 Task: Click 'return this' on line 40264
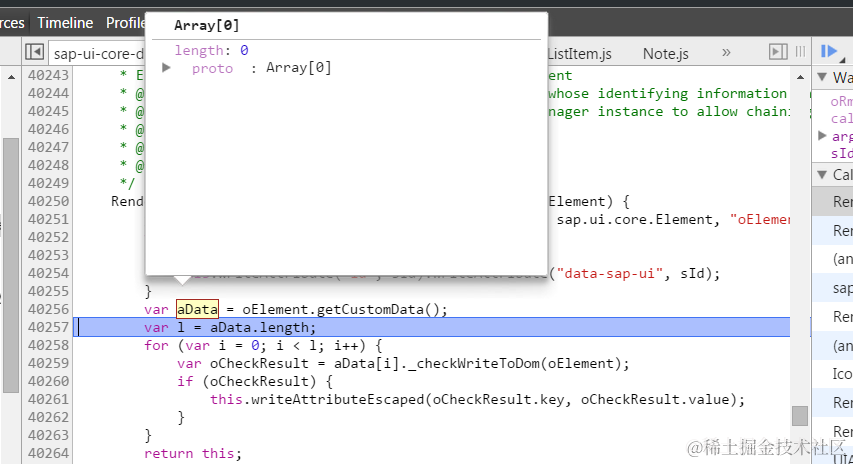point(190,453)
